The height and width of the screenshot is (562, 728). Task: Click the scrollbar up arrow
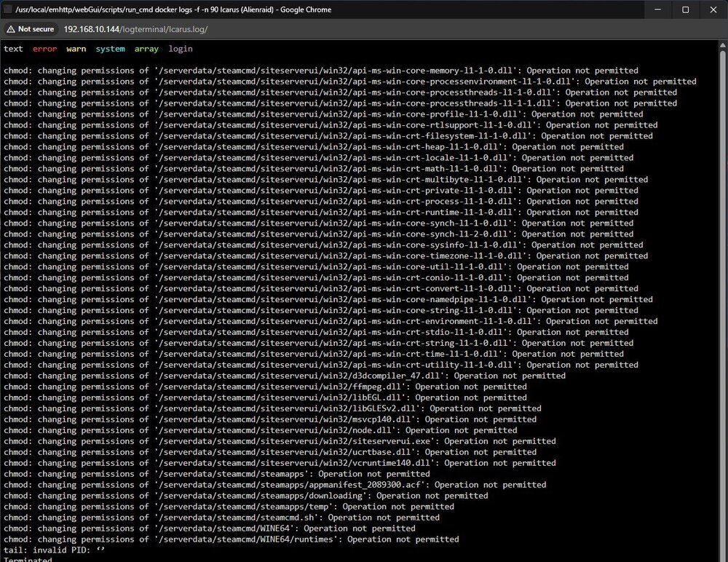pos(722,45)
